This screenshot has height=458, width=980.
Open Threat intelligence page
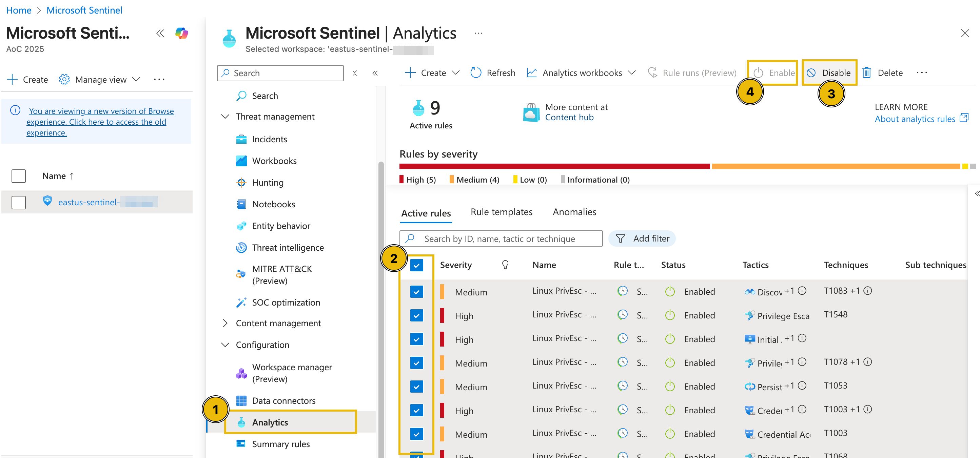(x=288, y=247)
